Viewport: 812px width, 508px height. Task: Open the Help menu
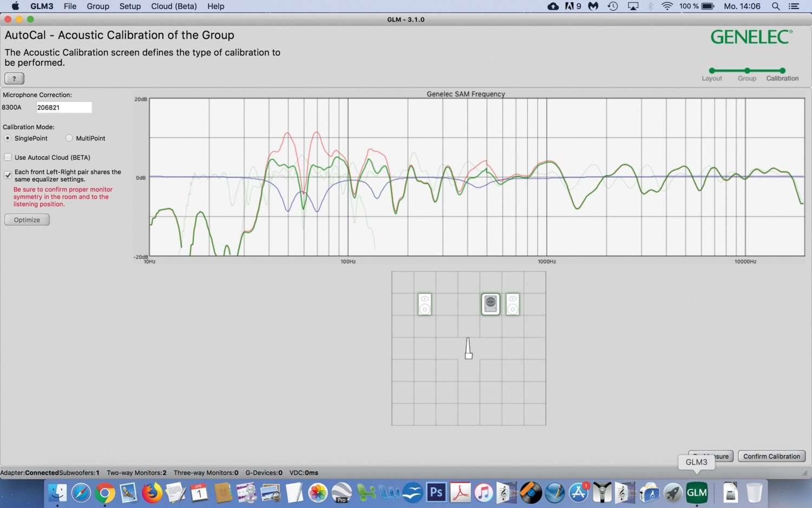[x=215, y=6]
